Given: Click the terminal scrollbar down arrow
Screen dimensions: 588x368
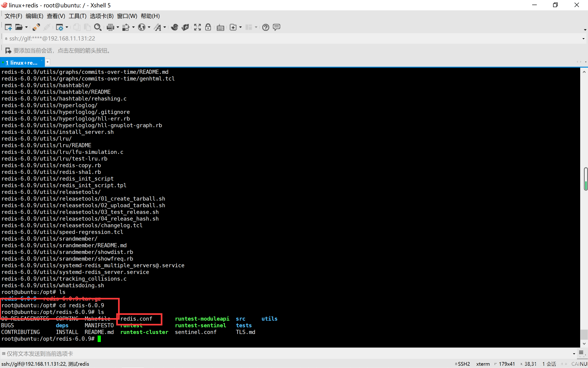Looking at the screenshot, I should (x=584, y=344).
